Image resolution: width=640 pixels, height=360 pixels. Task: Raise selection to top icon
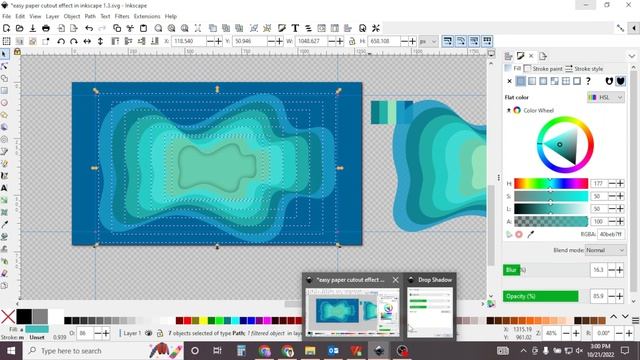pyautogui.click(x=115, y=41)
